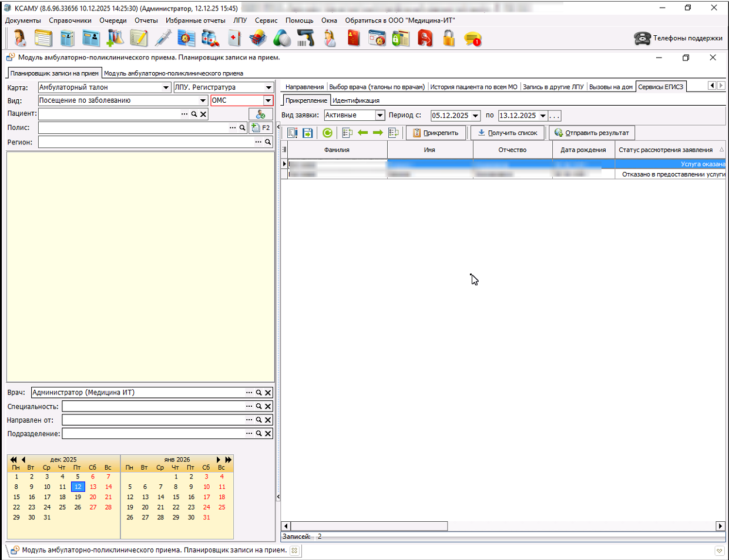This screenshot has height=560, width=729.
Task: Expand the Вид заявки dropdown
Action: 379,116
